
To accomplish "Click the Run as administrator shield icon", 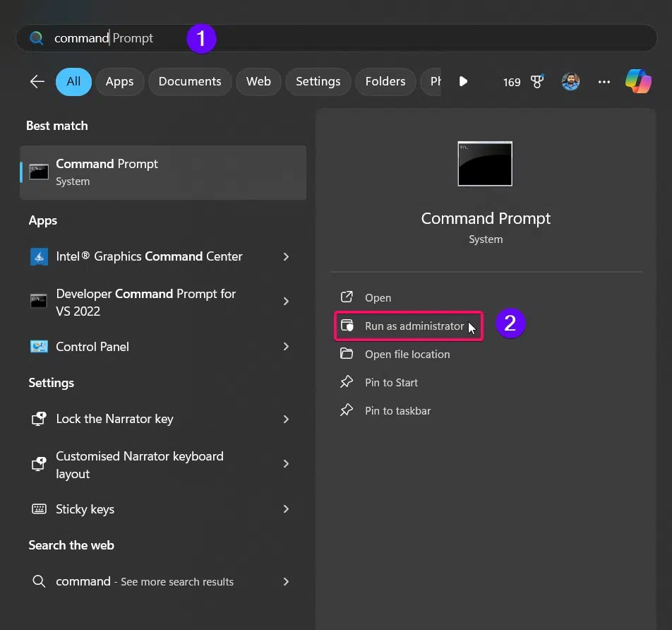I will pyautogui.click(x=347, y=325).
